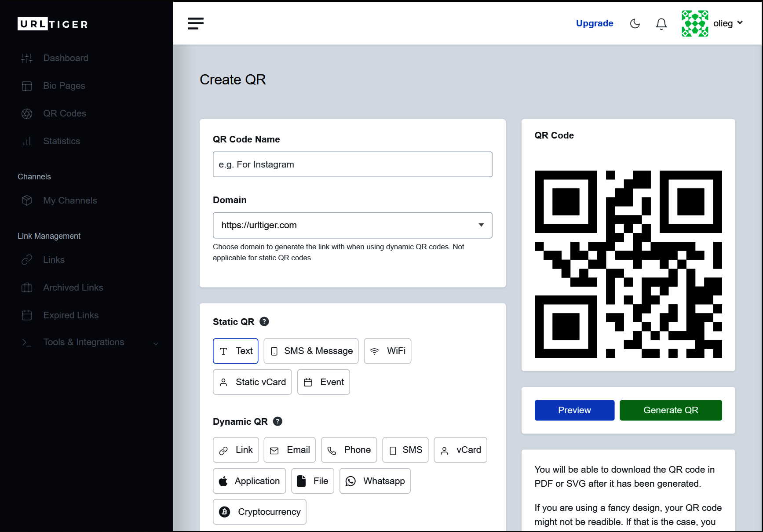This screenshot has width=763, height=532.
Task: Click the Dynamic QR help icon
Action: pyautogui.click(x=278, y=421)
